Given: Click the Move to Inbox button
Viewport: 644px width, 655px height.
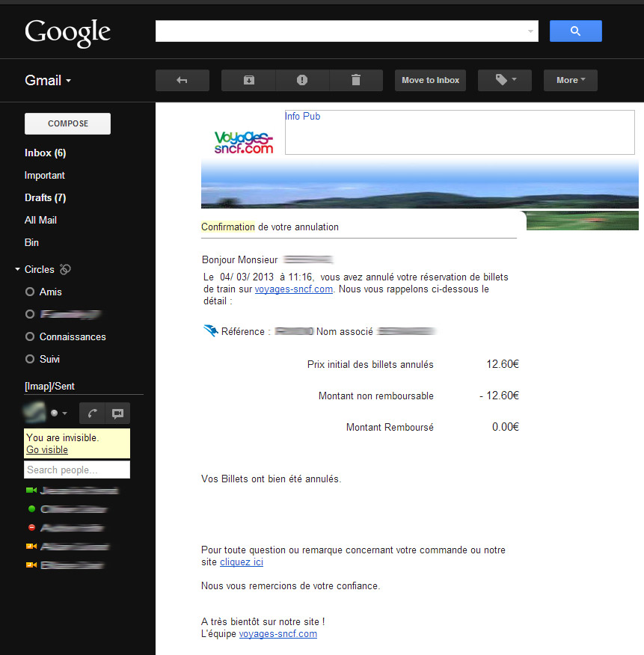Looking at the screenshot, I should click(430, 80).
